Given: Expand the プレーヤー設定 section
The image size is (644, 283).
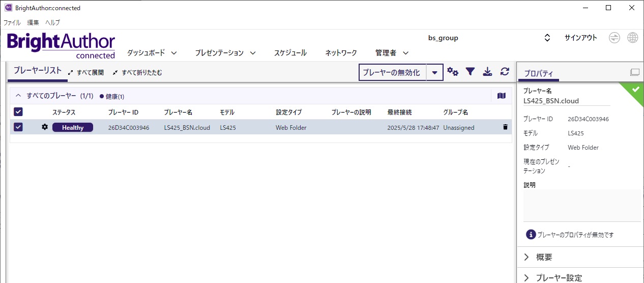Looking at the screenshot, I should [580, 277].
